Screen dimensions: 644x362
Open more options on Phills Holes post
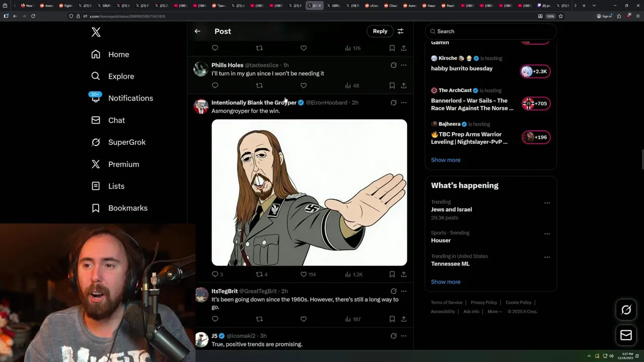[404, 65]
